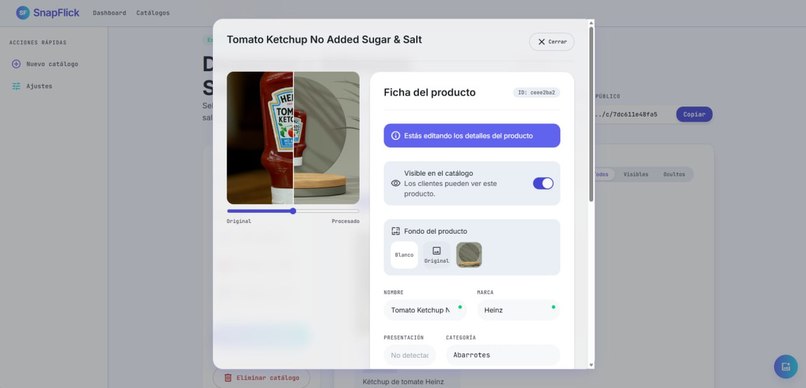
Task: Click the Nuevo catálogo plus icon
Action: click(x=16, y=64)
